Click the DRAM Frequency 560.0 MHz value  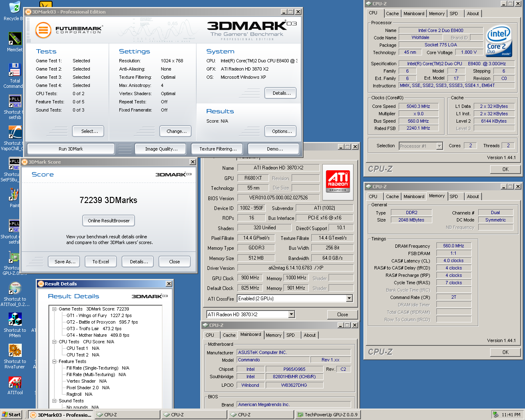[454, 246]
